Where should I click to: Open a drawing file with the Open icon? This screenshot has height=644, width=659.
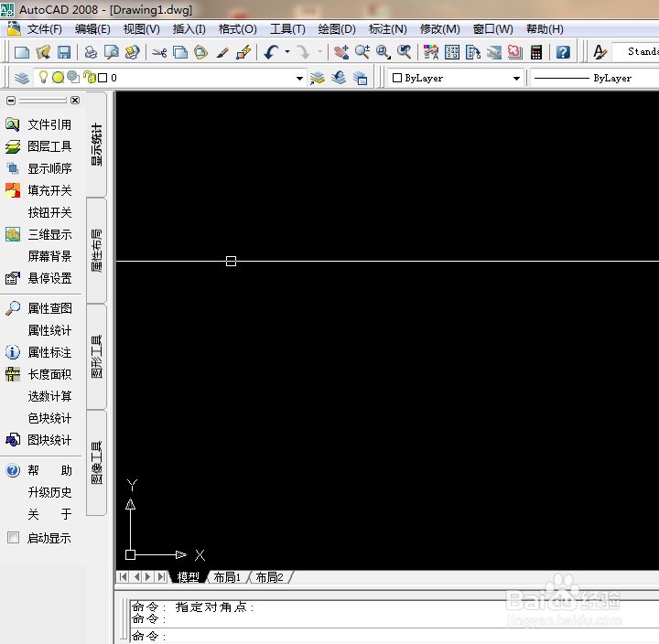click(43, 52)
